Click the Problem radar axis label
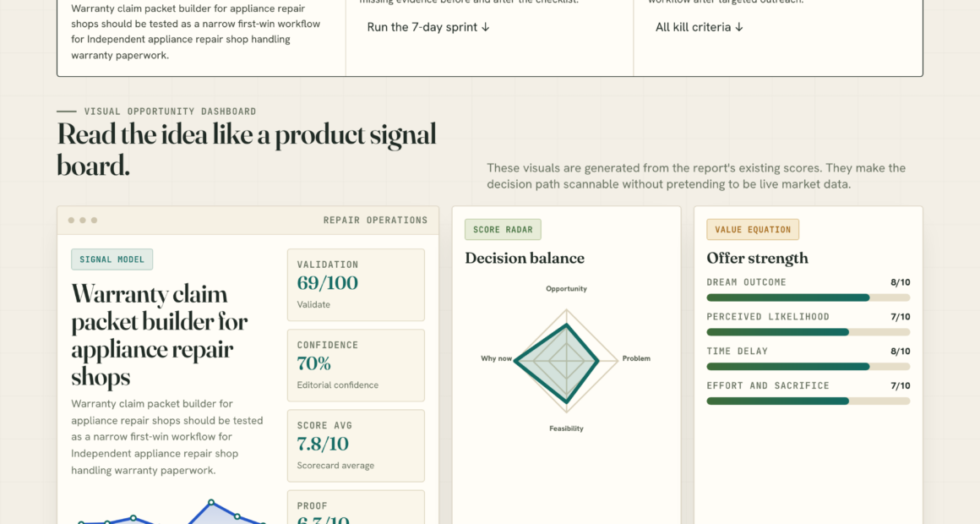Viewport: 980px width, 524px height. point(636,358)
